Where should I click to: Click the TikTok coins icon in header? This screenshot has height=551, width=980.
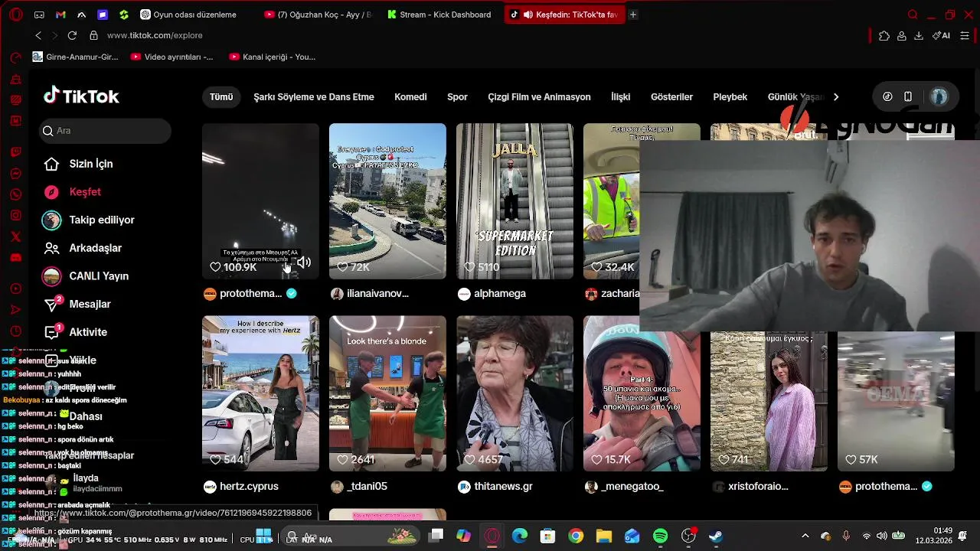click(x=887, y=96)
